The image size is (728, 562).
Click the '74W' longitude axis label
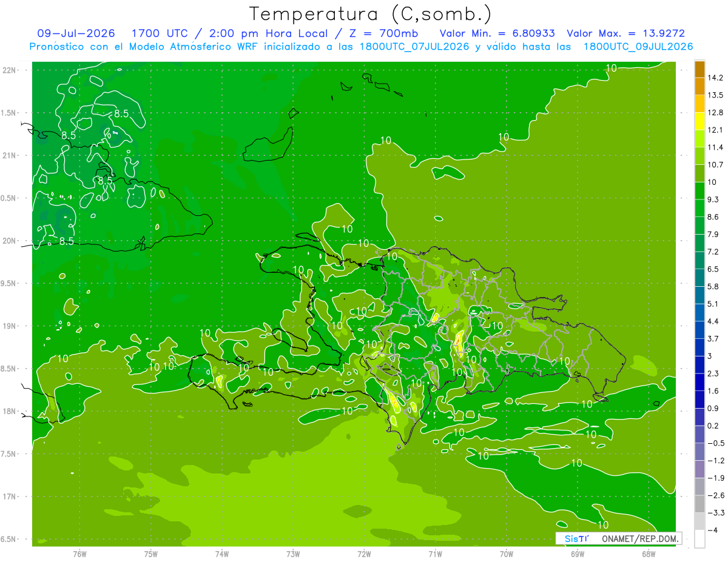(222, 554)
